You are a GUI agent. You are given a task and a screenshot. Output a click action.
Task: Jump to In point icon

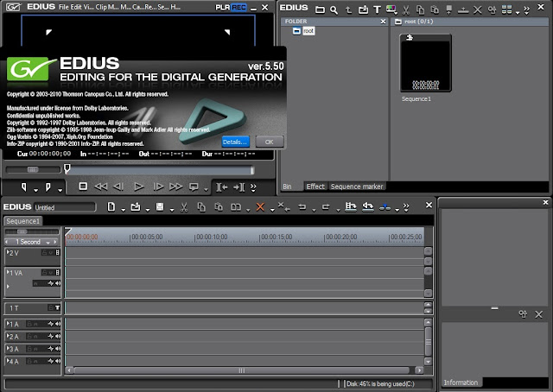point(222,187)
